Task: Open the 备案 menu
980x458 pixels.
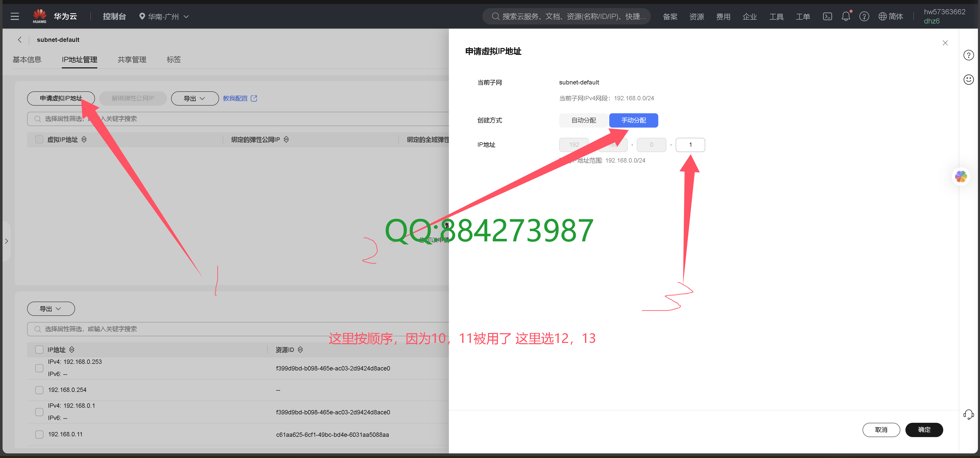Action: (670, 16)
